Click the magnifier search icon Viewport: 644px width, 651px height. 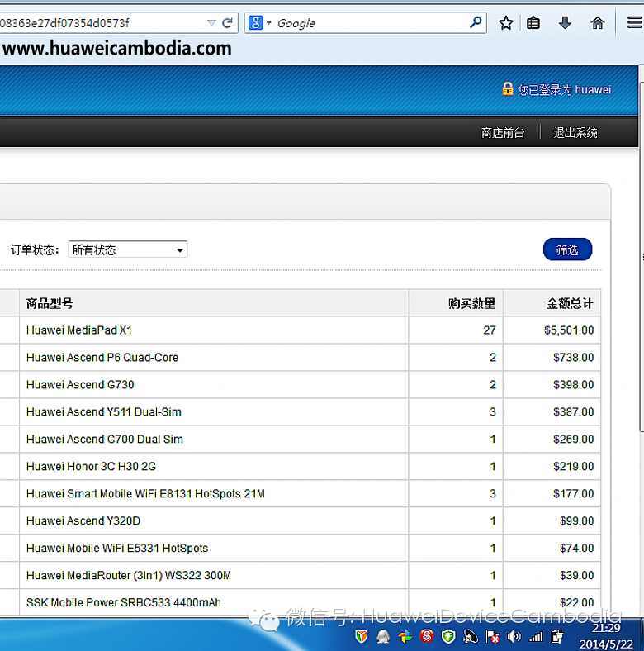(476, 22)
